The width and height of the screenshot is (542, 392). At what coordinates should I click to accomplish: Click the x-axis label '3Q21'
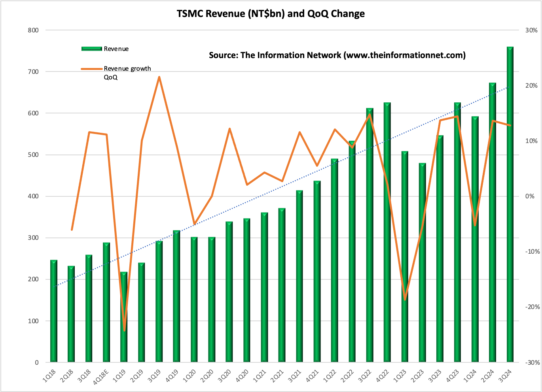point(294,375)
